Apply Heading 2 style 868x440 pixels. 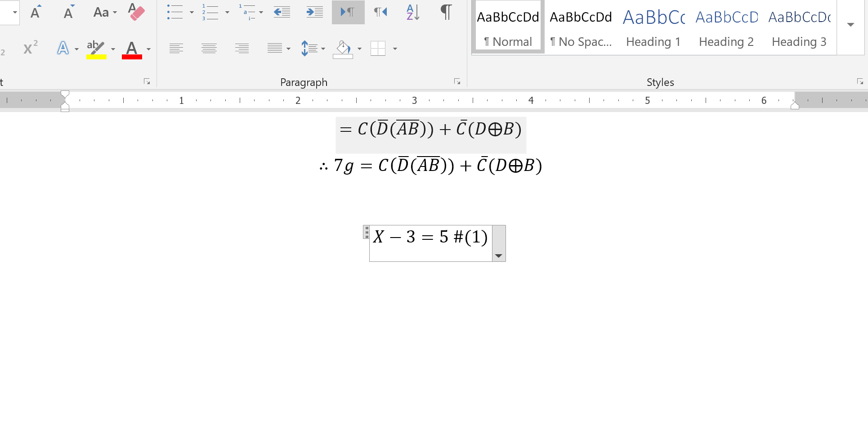coord(726,27)
